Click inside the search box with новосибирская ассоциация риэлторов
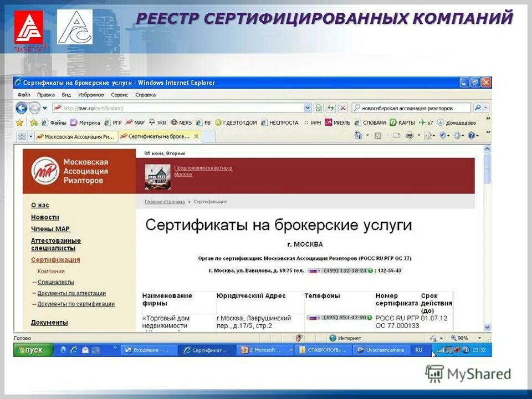 (x=410, y=106)
